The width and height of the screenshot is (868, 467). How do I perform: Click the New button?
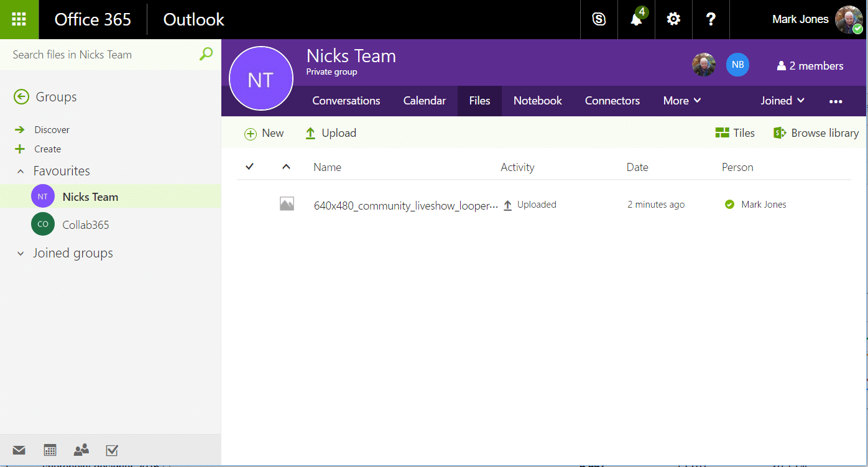point(264,133)
